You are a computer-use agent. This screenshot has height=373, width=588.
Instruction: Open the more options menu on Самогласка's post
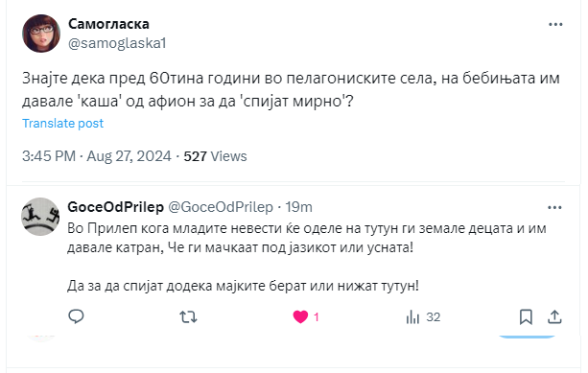pyautogui.click(x=555, y=24)
